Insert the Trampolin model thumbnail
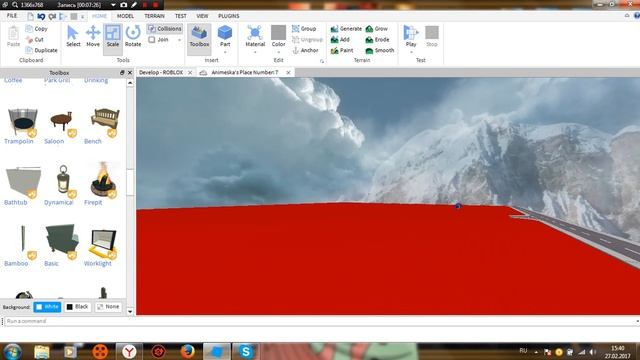The height and width of the screenshot is (360, 640). pyautogui.click(x=22, y=121)
